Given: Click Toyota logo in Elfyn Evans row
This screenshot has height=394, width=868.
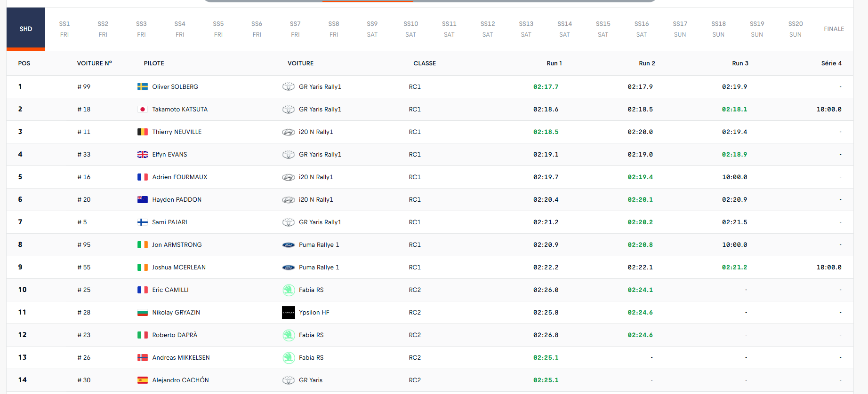Looking at the screenshot, I should (x=289, y=154).
